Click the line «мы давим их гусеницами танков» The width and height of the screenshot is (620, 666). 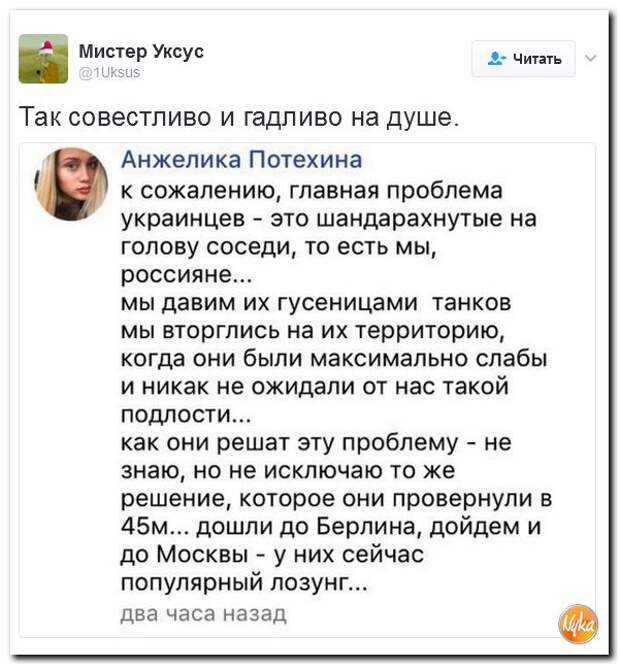316,302
